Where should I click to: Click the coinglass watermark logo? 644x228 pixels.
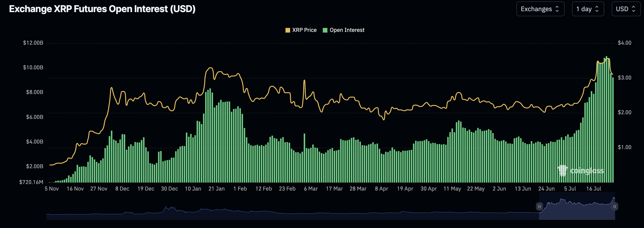562,171
